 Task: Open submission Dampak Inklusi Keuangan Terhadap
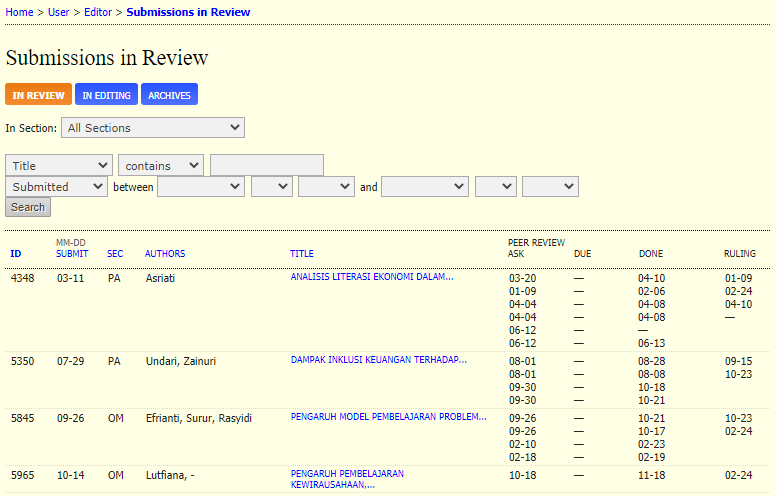click(x=378, y=359)
